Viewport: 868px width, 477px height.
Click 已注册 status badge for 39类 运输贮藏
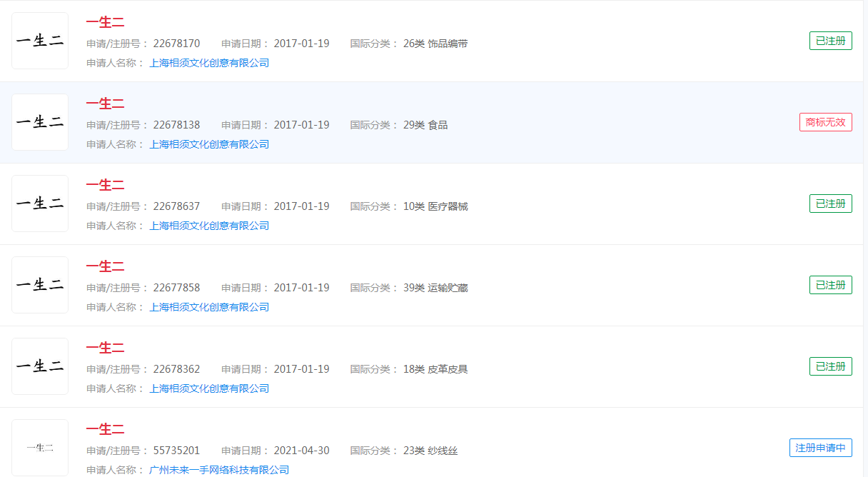pos(830,285)
